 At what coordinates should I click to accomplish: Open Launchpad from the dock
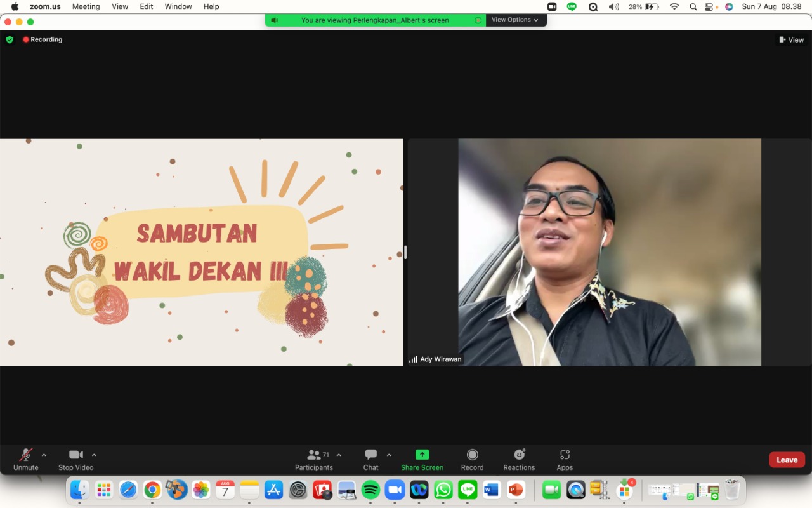tap(103, 490)
